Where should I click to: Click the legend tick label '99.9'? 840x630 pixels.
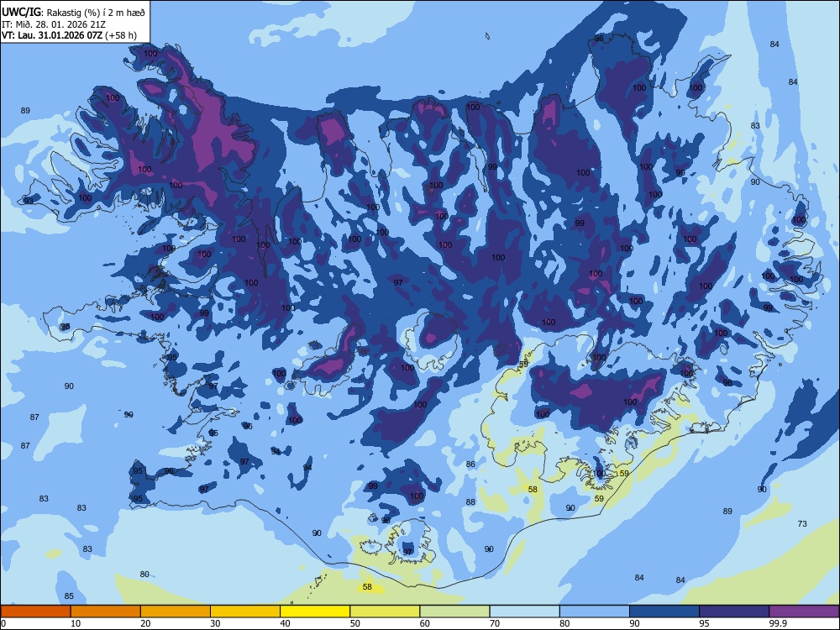click(x=778, y=623)
